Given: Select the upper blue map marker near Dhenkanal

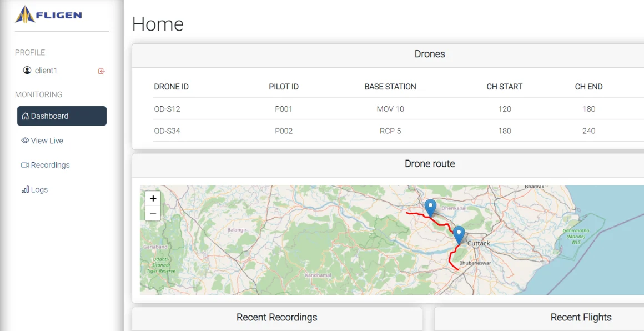Looking at the screenshot, I should [x=430, y=208].
